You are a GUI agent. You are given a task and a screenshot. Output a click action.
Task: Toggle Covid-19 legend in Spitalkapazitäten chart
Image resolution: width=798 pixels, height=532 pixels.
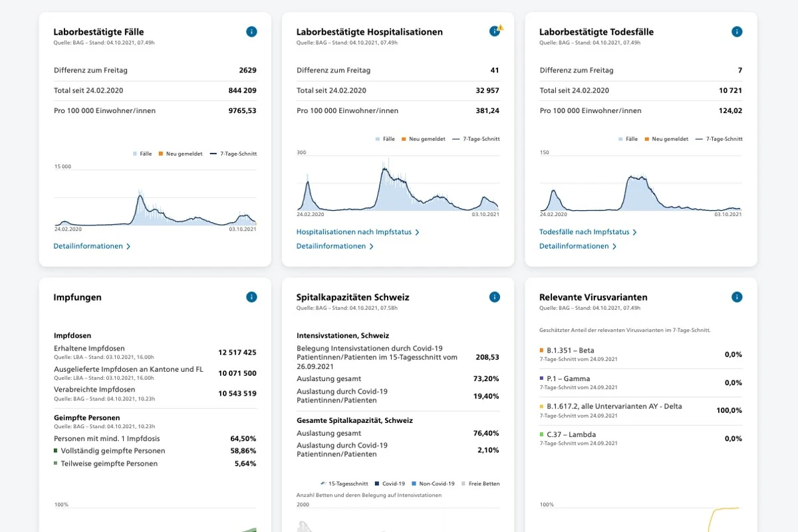tap(390, 483)
